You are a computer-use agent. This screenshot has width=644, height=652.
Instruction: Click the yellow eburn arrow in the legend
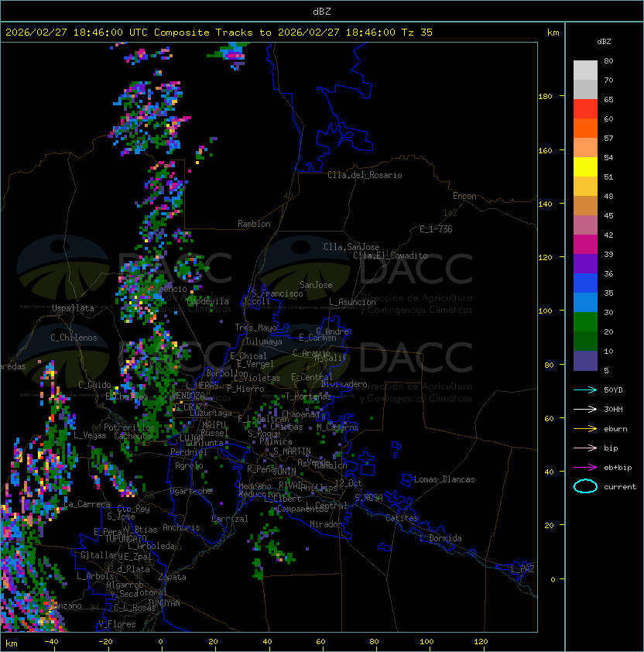tap(585, 428)
